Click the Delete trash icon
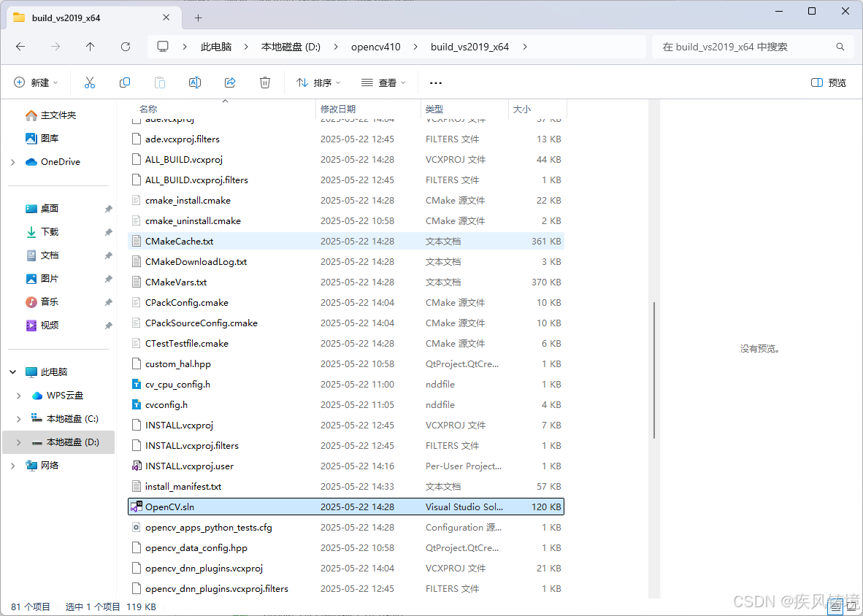 coord(265,82)
